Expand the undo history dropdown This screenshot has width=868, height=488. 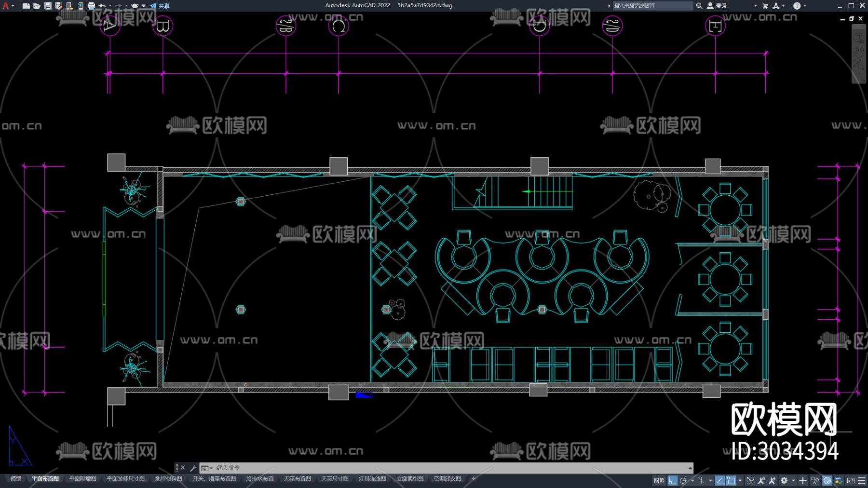click(x=110, y=6)
